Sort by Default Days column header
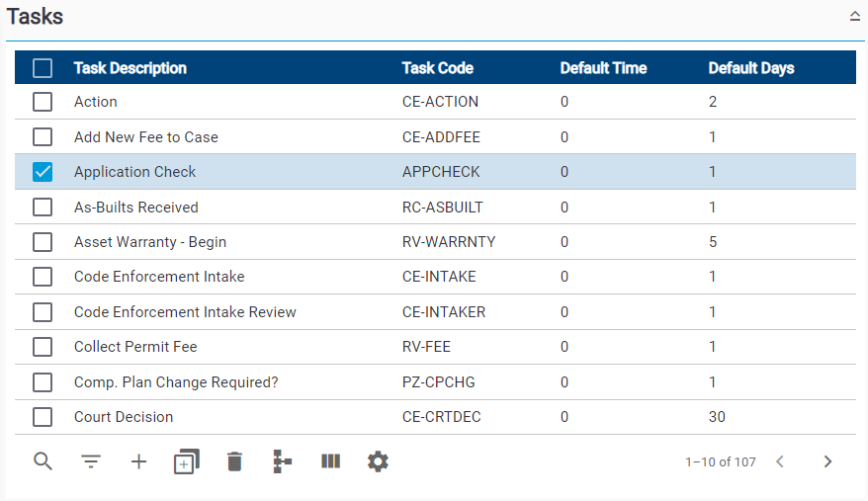The width and height of the screenshot is (868, 501). coord(751,68)
